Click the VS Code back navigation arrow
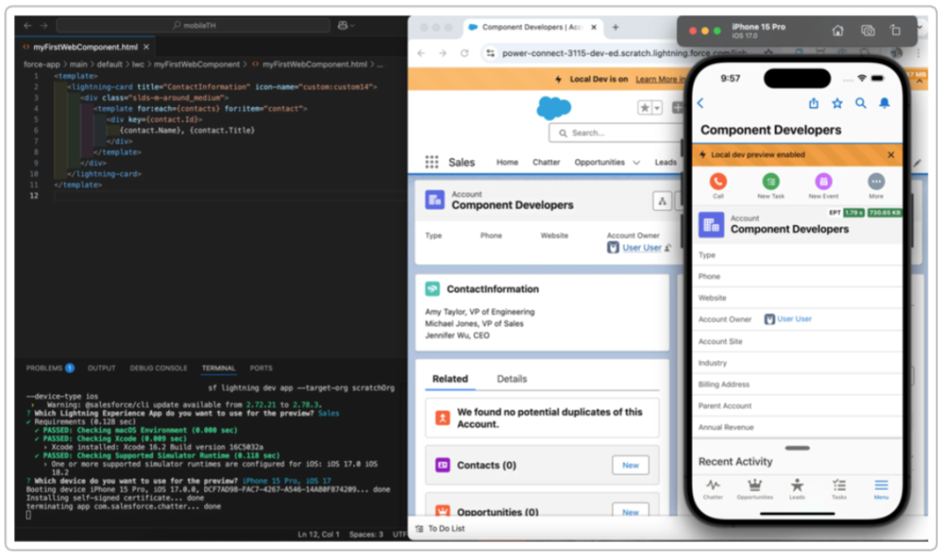This screenshot has width=944, height=560. (27, 26)
